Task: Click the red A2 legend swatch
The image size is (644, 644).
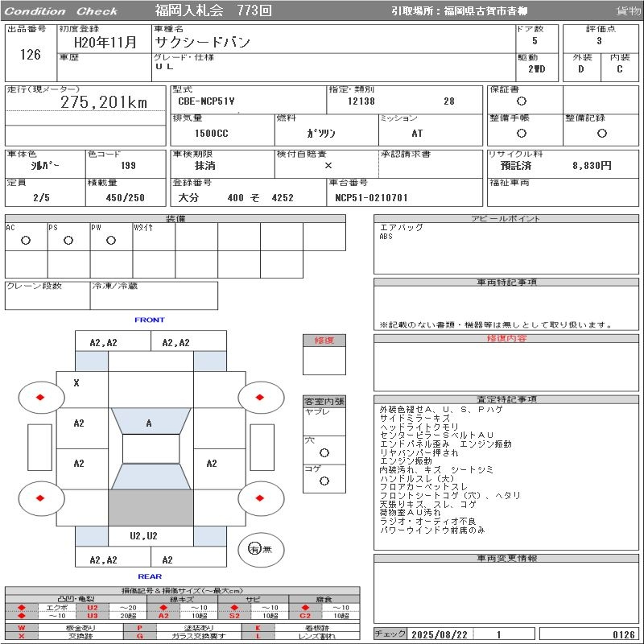Action: 163,616
